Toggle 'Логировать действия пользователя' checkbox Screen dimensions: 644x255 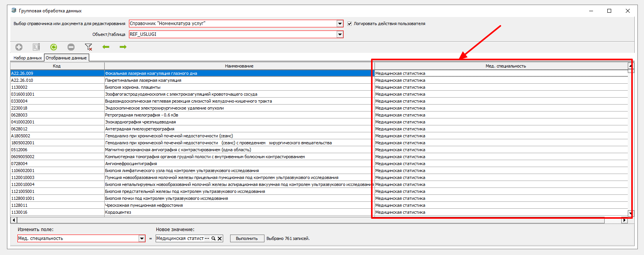pyautogui.click(x=349, y=24)
